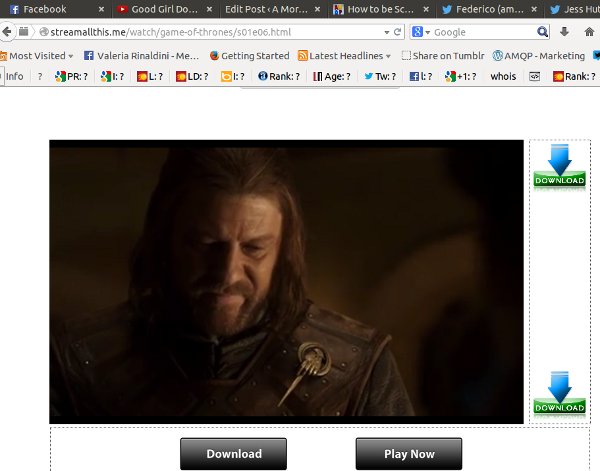The height and width of the screenshot is (471, 600).
Task: Click the LD: ? linking domains item
Action: (x=192, y=77)
